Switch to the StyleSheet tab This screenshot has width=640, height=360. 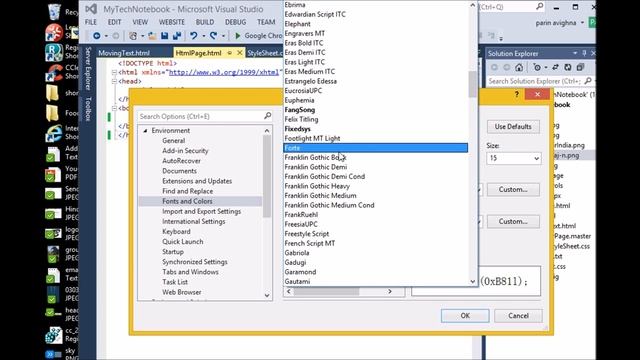click(264, 53)
